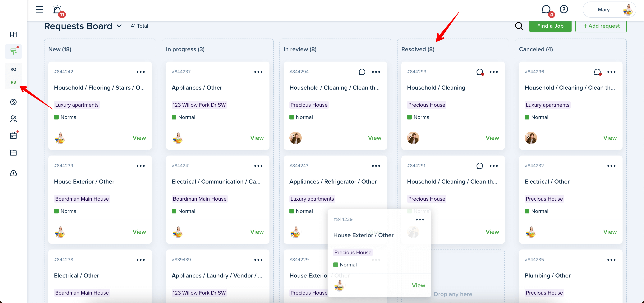Viewport: 644px width, 303px height.
Task: Click the Find a Job button
Action: pyautogui.click(x=550, y=26)
